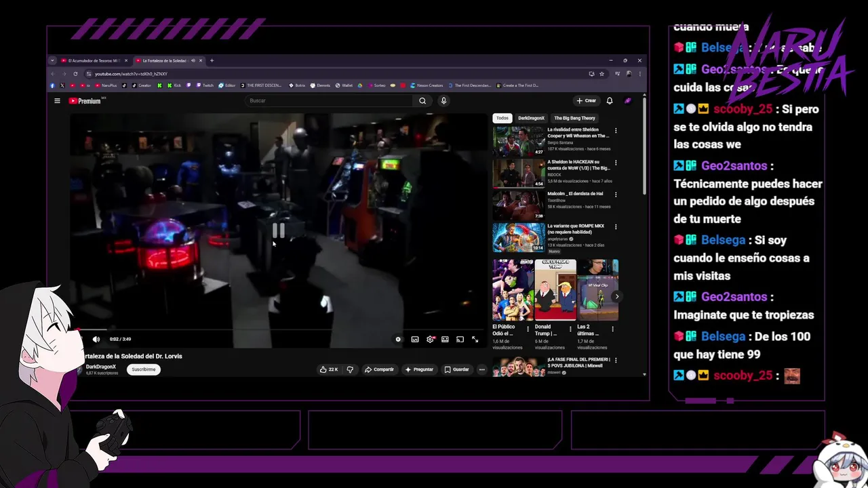Mute the video with speaker icon
This screenshot has width=868, height=488.
[96, 339]
